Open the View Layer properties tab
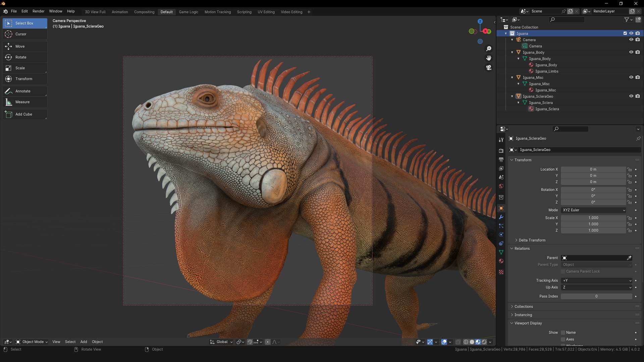Screen dimensions: 644x362 [x=501, y=169]
